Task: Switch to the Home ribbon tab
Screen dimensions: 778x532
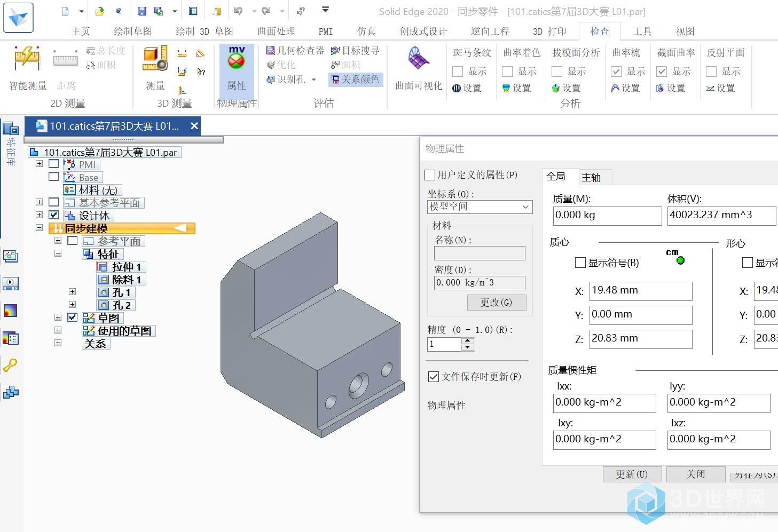Action: (81, 31)
